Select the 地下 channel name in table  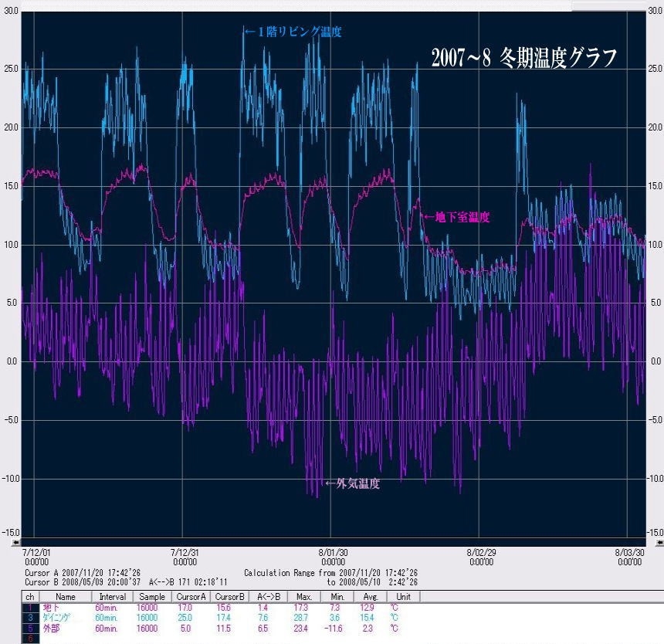click(x=51, y=608)
